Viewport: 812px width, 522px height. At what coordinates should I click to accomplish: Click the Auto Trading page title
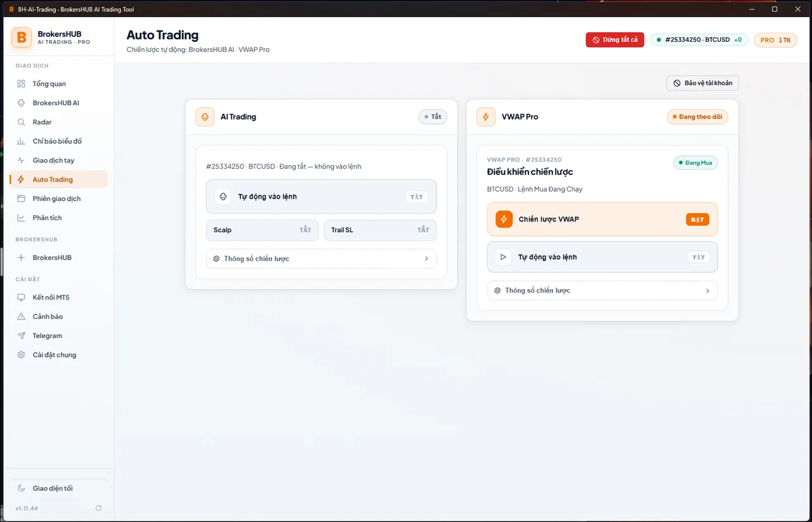tap(162, 35)
